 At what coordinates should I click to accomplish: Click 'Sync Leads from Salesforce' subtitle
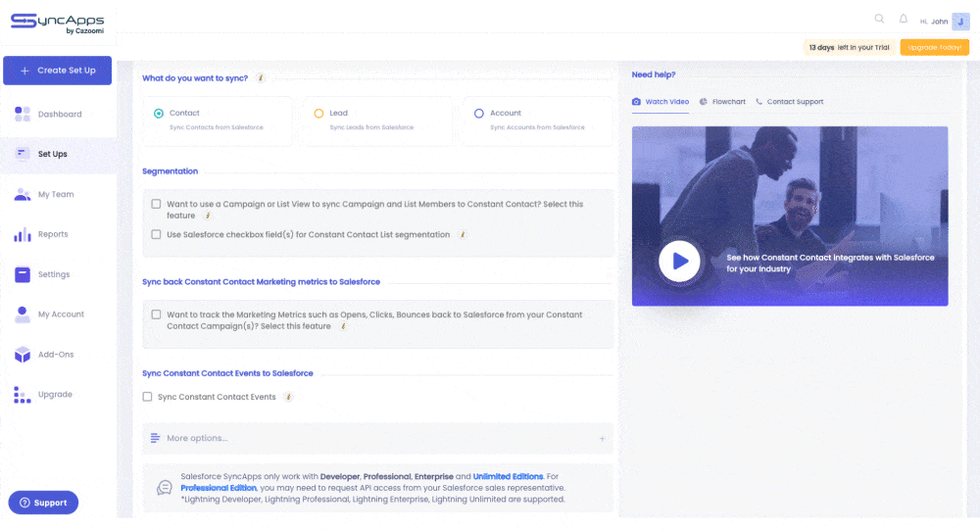pyautogui.click(x=371, y=127)
